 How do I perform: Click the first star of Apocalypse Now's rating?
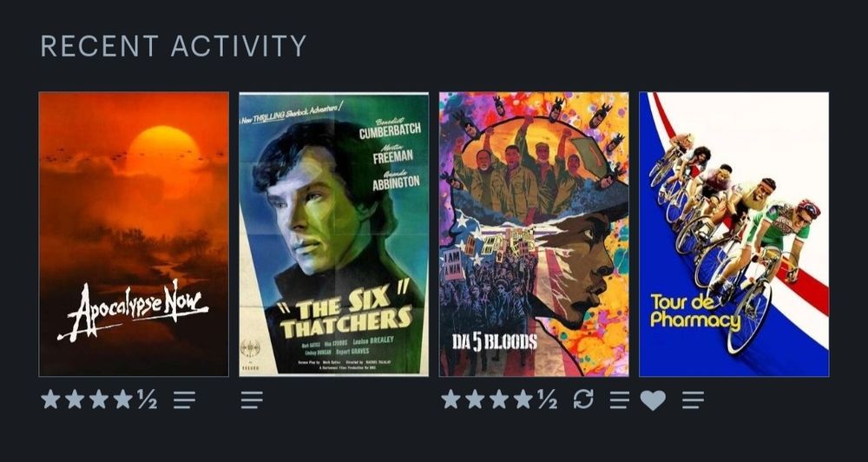pyautogui.click(x=50, y=399)
